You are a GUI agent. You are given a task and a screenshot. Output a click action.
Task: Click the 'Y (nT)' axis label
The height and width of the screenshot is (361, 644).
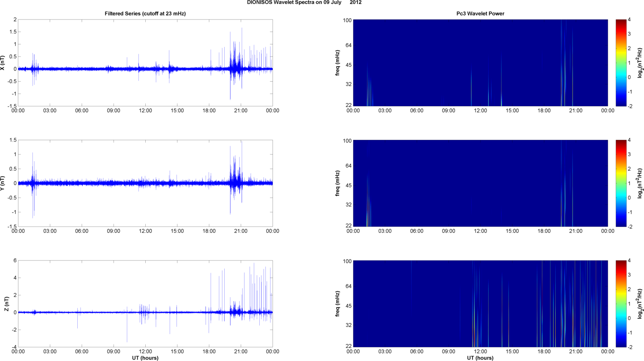(x=3, y=183)
